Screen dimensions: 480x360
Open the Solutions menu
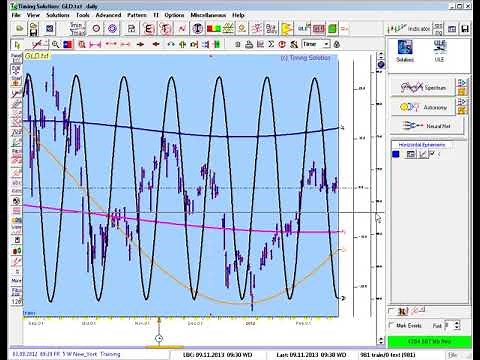coord(57,15)
